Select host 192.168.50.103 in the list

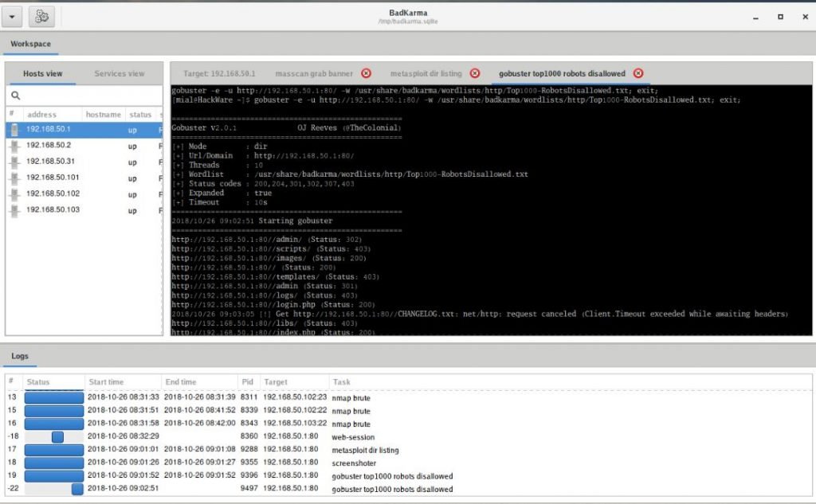84,210
